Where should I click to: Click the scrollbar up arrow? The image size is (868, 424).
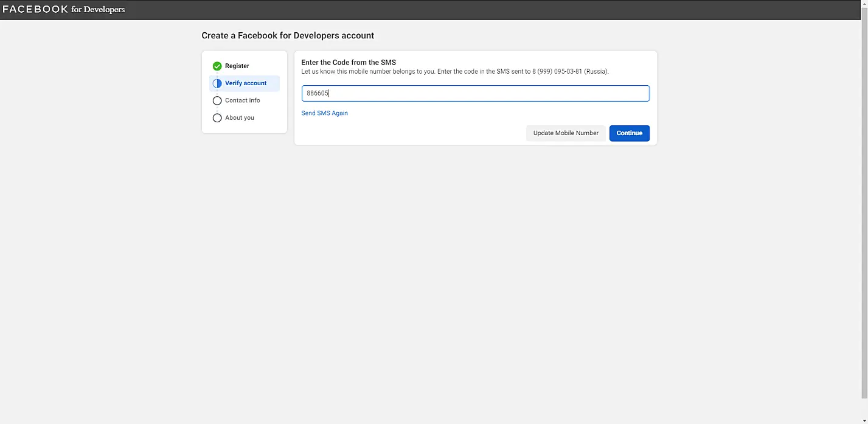(x=864, y=4)
